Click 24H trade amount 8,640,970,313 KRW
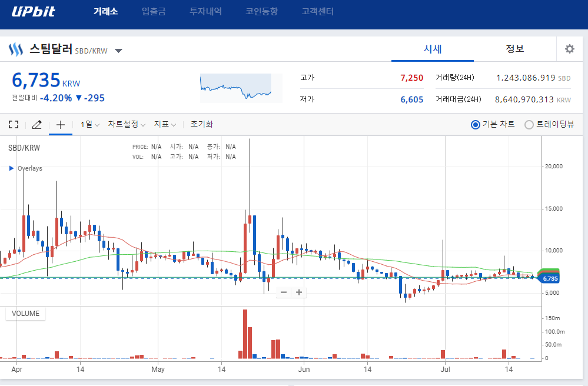The height and width of the screenshot is (386, 588). click(x=533, y=99)
